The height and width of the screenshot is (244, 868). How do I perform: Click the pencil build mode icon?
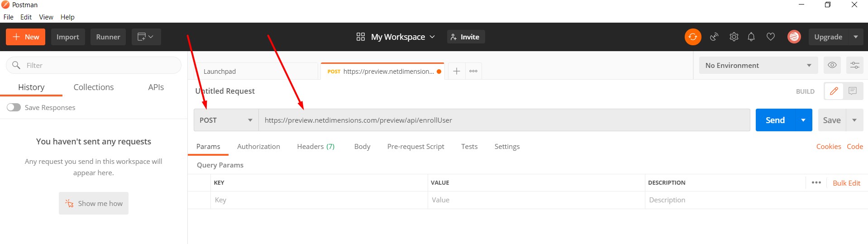834,91
